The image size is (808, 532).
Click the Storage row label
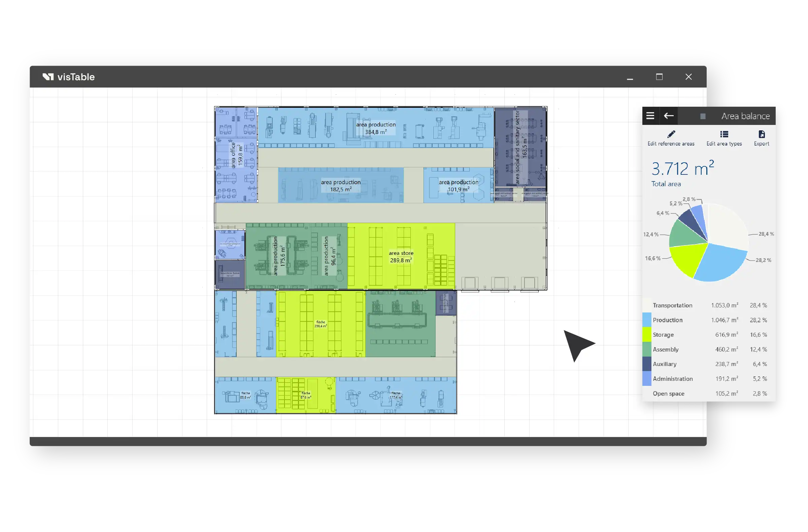[x=663, y=334]
